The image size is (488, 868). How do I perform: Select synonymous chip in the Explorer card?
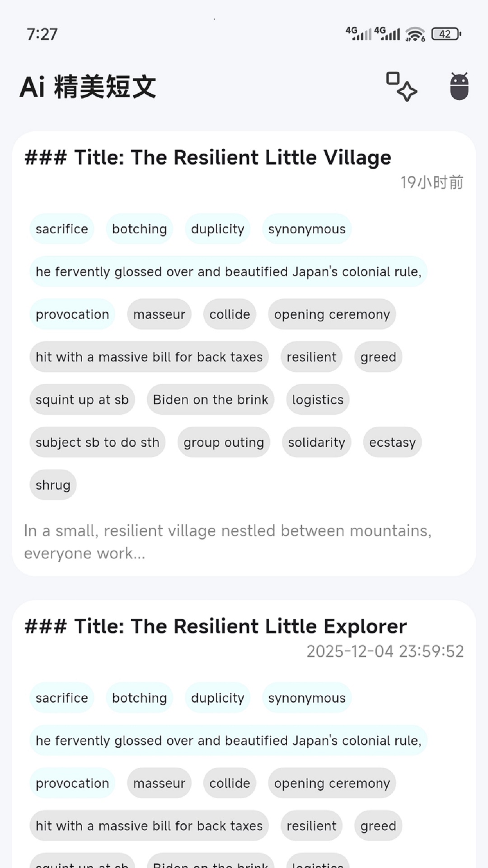coord(306,698)
